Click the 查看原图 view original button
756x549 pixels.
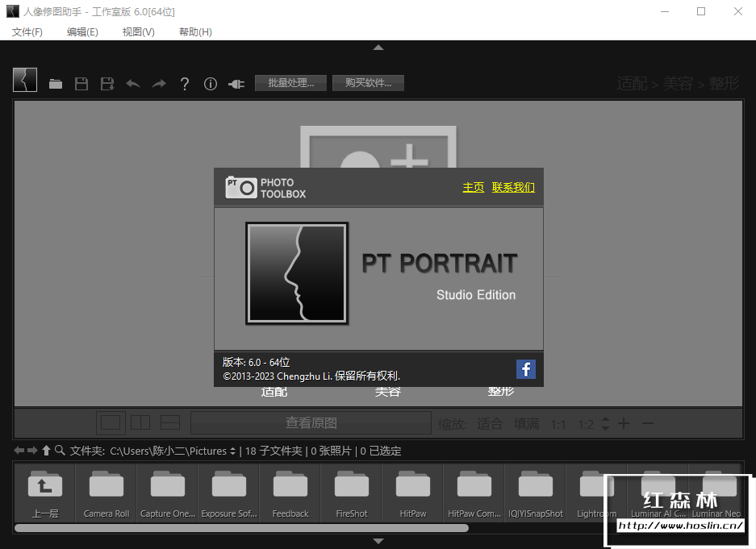click(311, 422)
